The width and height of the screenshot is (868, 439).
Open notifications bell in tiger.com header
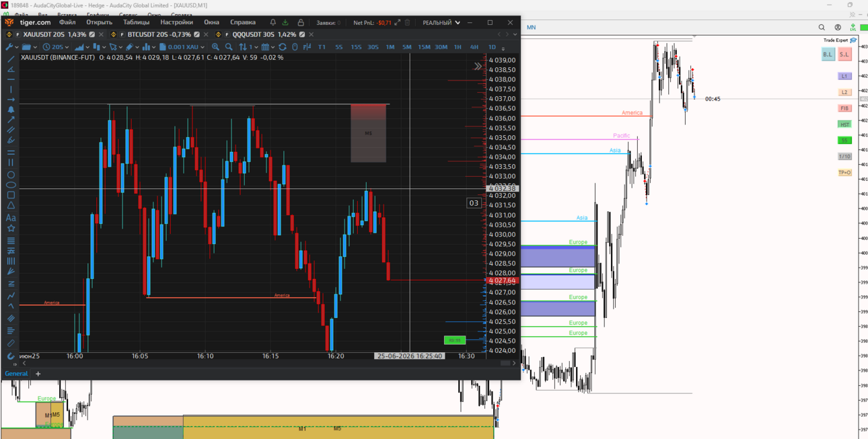click(x=273, y=23)
